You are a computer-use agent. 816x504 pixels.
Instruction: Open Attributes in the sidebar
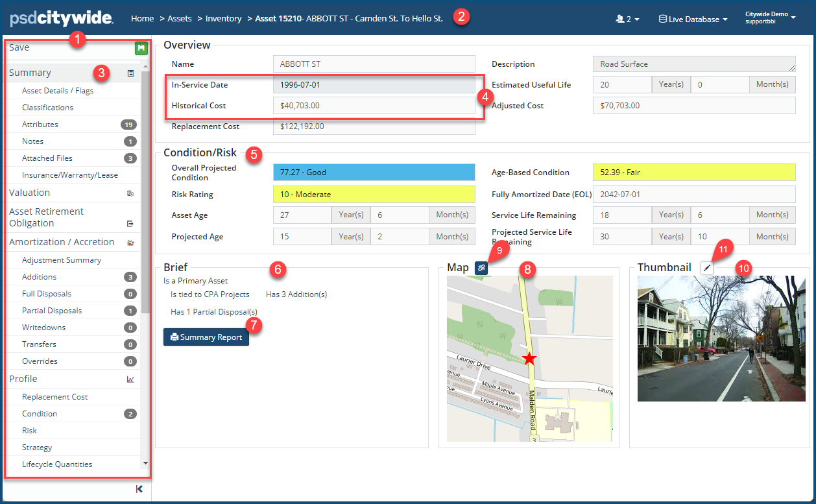(x=40, y=125)
